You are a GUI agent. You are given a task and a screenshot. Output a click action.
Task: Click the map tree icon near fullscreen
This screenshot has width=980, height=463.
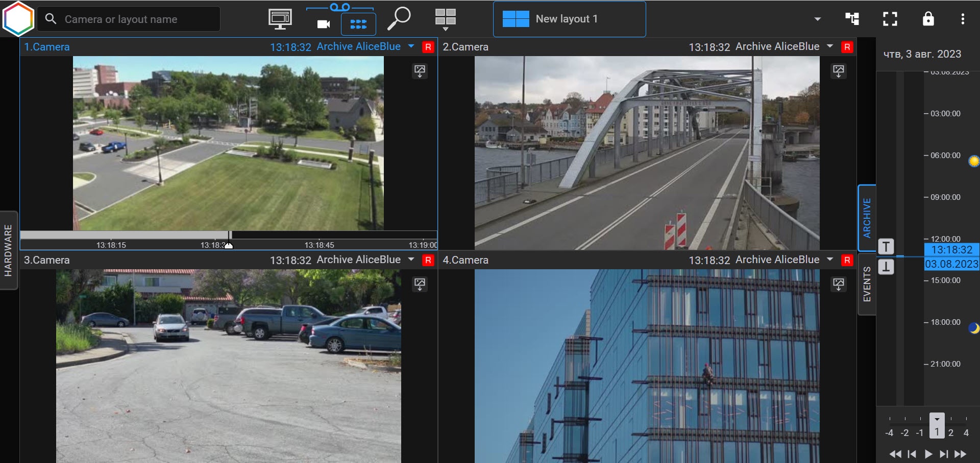click(x=852, y=19)
